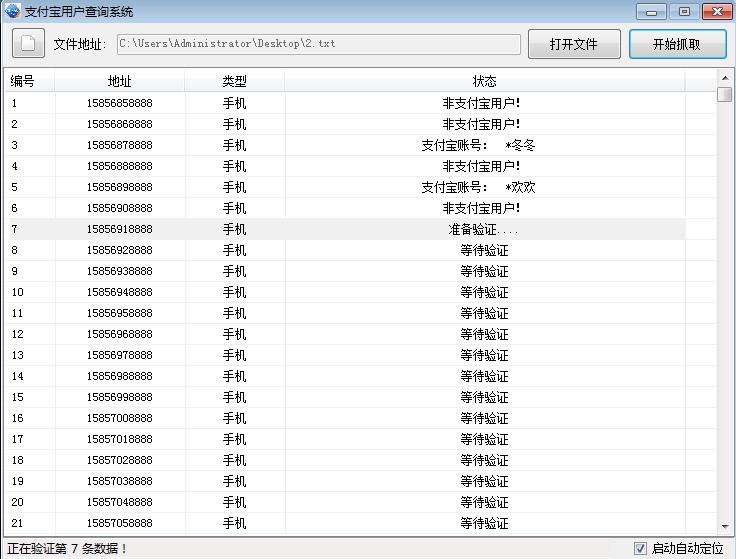Click the status 支付宝账号: *欢欢
Image resolution: width=736 pixels, height=559 pixels.
pyautogui.click(x=478, y=187)
